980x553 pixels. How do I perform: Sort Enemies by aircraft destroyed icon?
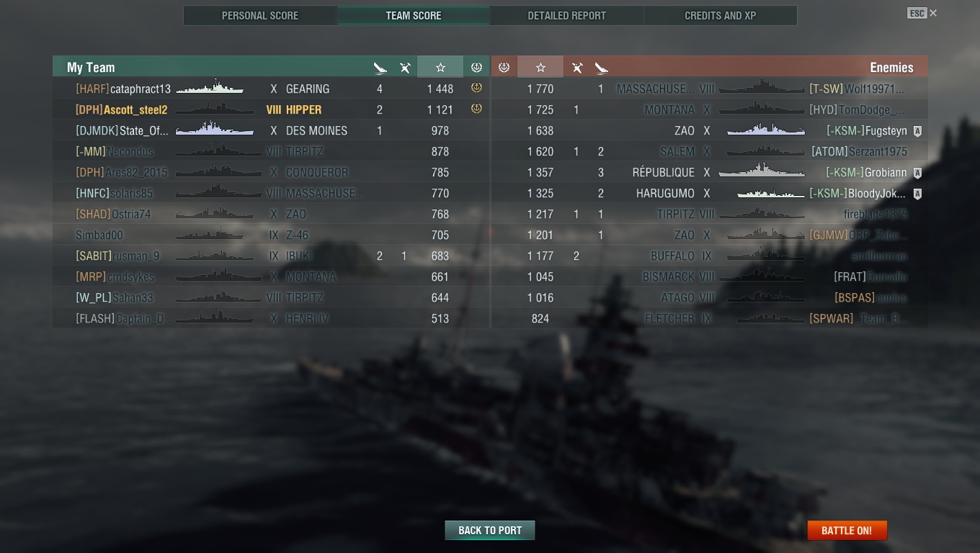[x=576, y=68]
